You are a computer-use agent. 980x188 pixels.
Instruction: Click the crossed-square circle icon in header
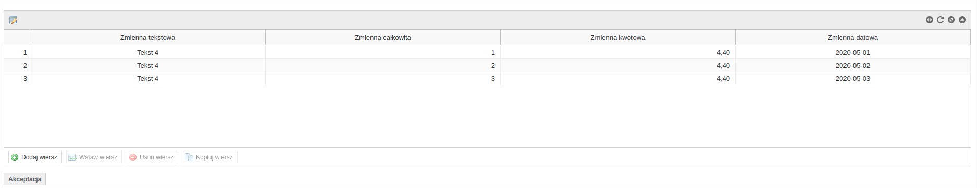pos(951,20)
